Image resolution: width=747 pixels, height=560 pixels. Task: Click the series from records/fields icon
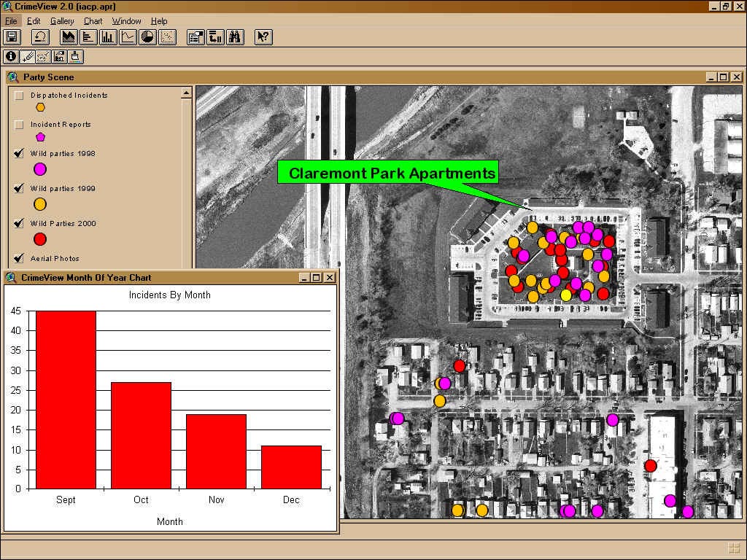point(215,37)
